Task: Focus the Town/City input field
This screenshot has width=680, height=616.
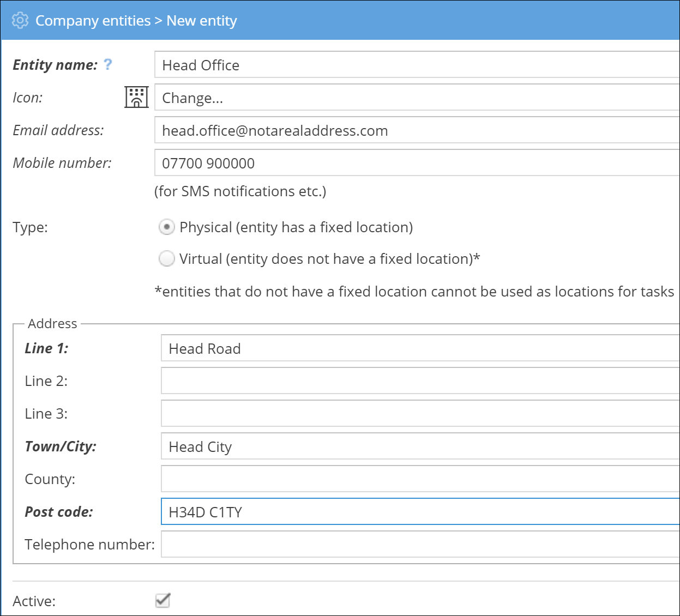Action: pos(420,446)
